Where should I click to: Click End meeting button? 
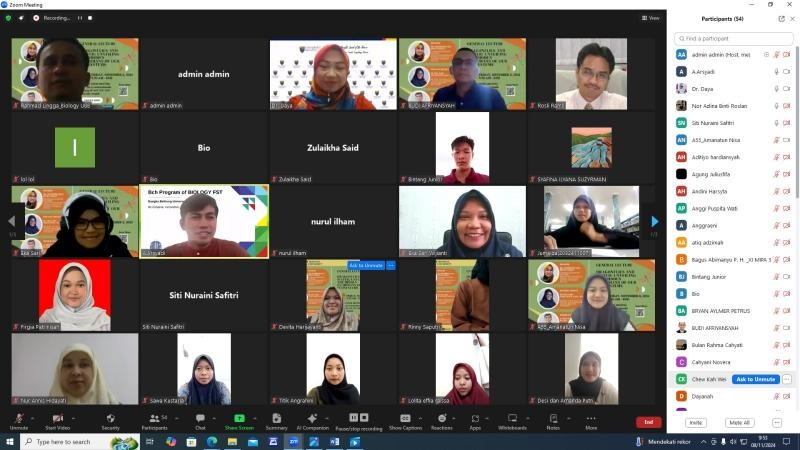point(648,422)
